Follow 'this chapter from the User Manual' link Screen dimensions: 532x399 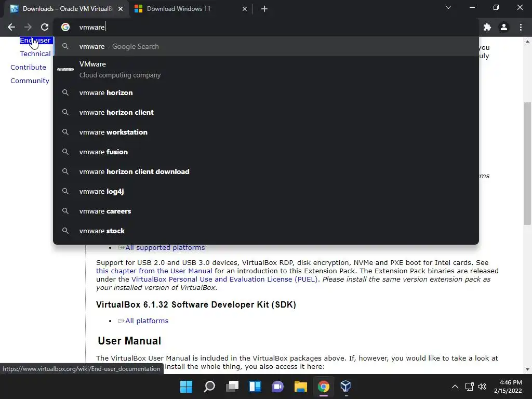coord(154,271)
